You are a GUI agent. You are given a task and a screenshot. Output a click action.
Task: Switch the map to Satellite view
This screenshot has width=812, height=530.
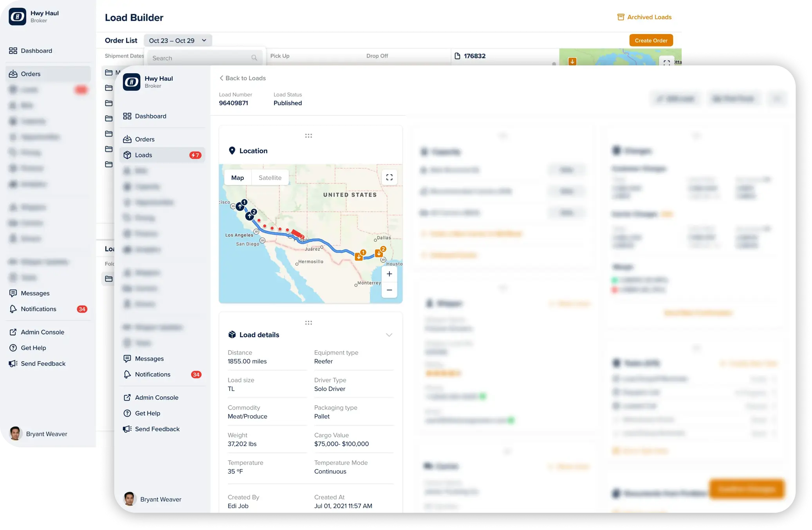(x=270, y=177)
